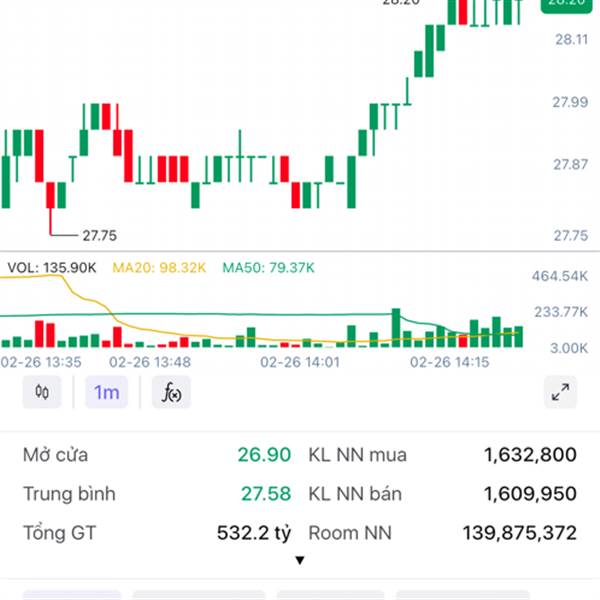The height and width of the screenshot is (600, 600).
Task: Click the Mở cửa value 26.90
Action: [264, 455]
